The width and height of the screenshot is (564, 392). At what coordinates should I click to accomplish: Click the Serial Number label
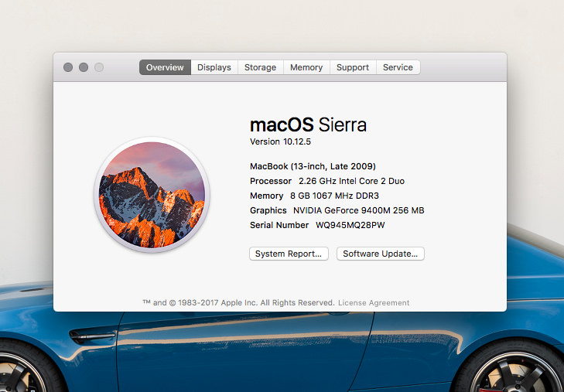point(279,225)
